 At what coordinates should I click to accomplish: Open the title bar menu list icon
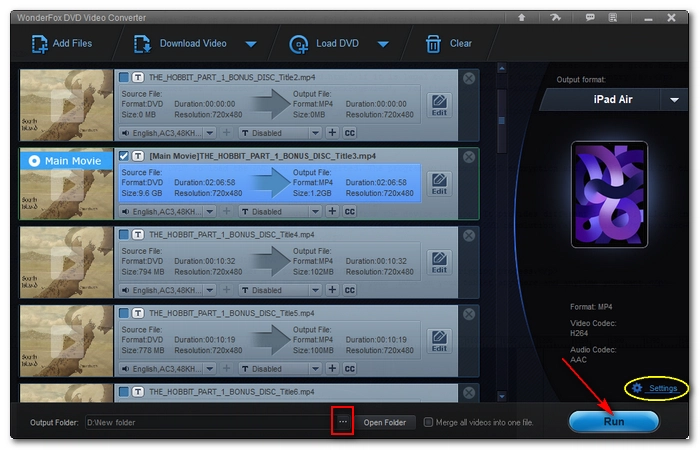click(x=612, y=17)
